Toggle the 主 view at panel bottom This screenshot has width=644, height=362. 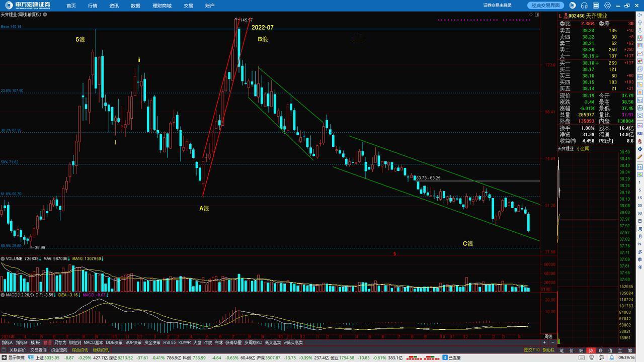620,350
